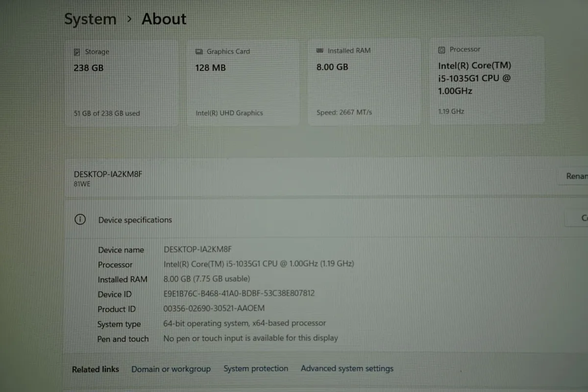Open the System protection link

coord(256,368)
